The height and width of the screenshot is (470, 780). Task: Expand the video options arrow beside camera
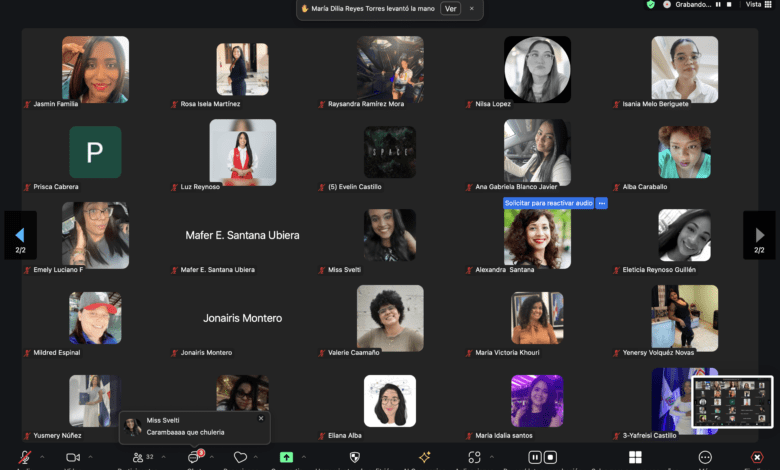(x=89, y=457)
